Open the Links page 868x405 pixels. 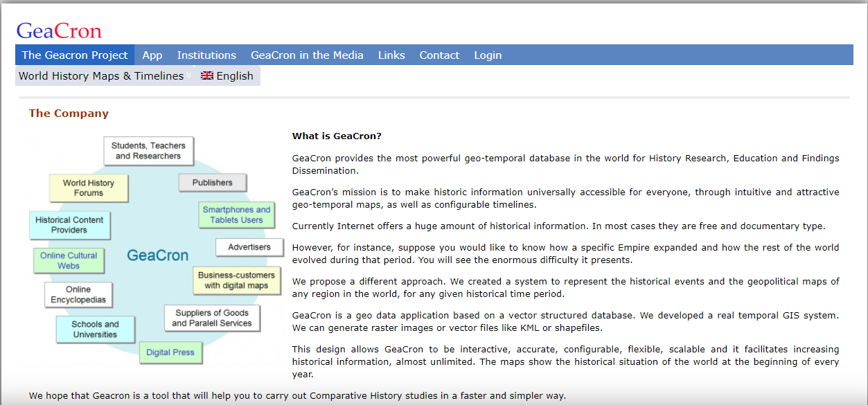[x=391, y=55]
